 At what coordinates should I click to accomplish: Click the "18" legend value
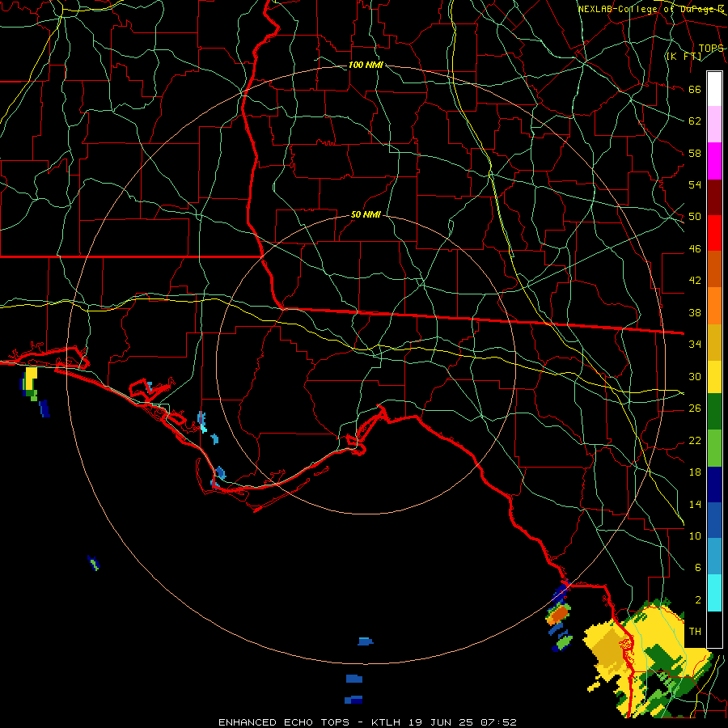[695, 472]
